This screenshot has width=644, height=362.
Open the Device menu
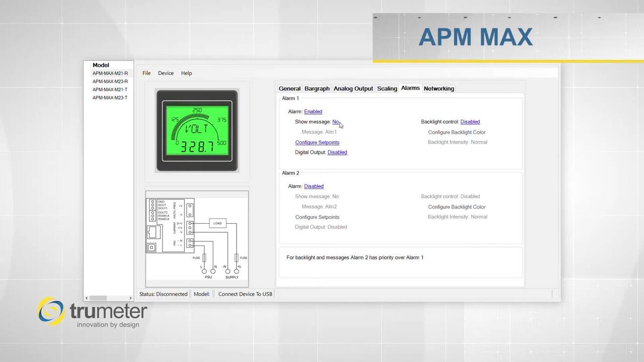pyautogui.click(x=166, y=73)
